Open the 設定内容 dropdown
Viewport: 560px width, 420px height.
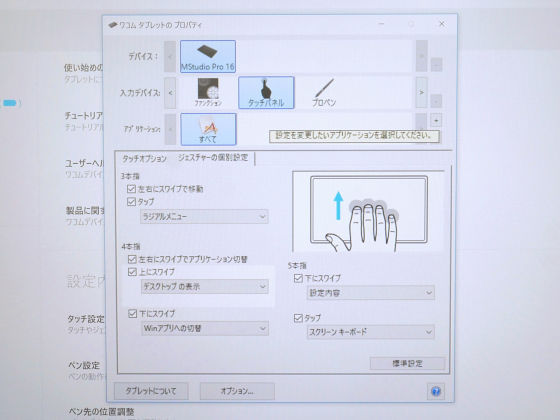(370, 293)
